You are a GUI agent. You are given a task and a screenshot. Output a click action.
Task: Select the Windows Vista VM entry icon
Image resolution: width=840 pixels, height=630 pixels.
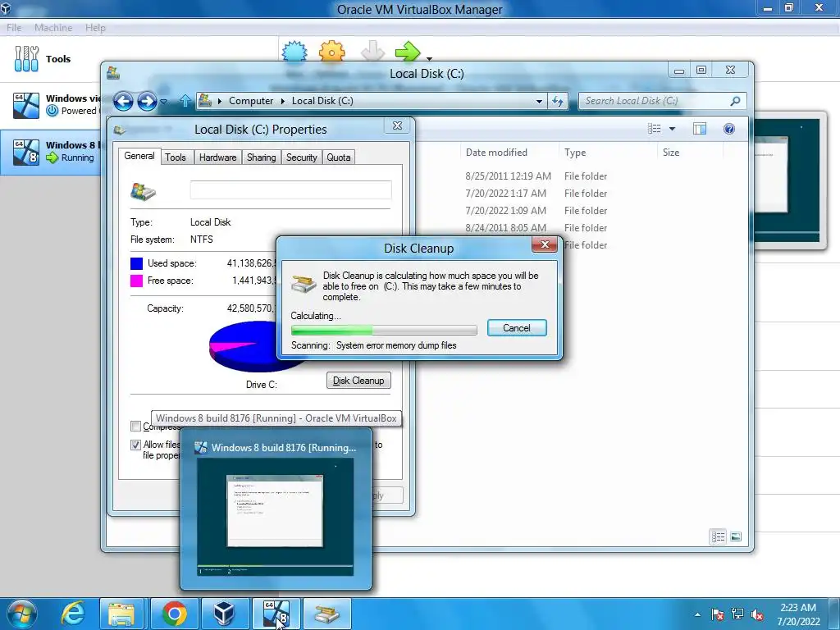[26, 105]
